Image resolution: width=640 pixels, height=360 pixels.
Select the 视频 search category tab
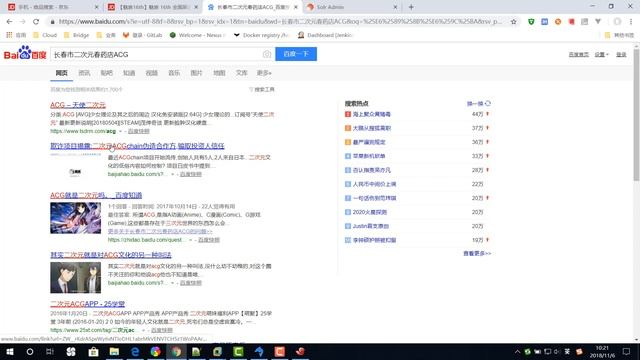pyautogui.click(x=151, y=73)
